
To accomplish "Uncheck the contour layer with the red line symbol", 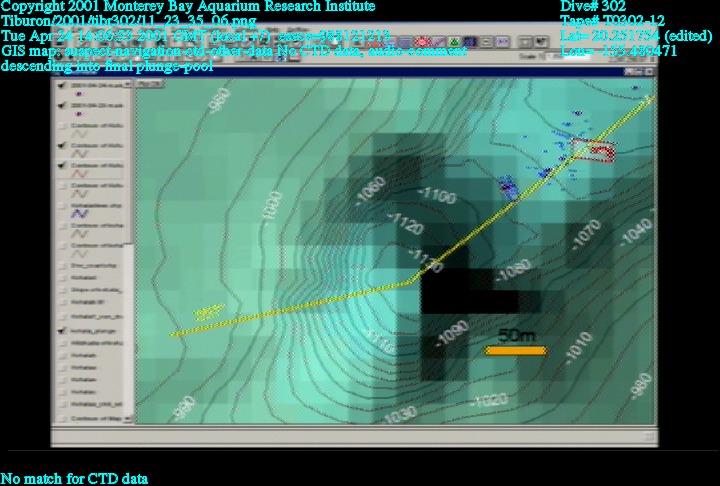I will [x=62, y=165].
